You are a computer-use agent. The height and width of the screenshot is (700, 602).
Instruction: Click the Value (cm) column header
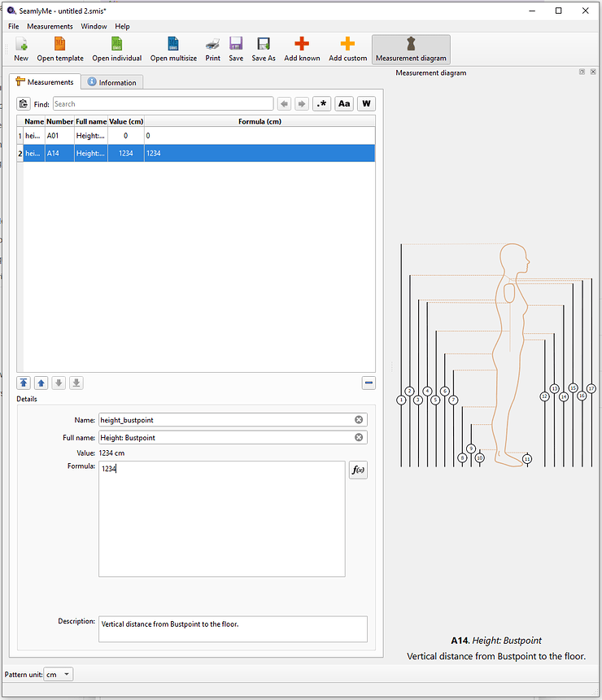pyautogui.click(x=126, y=121)
